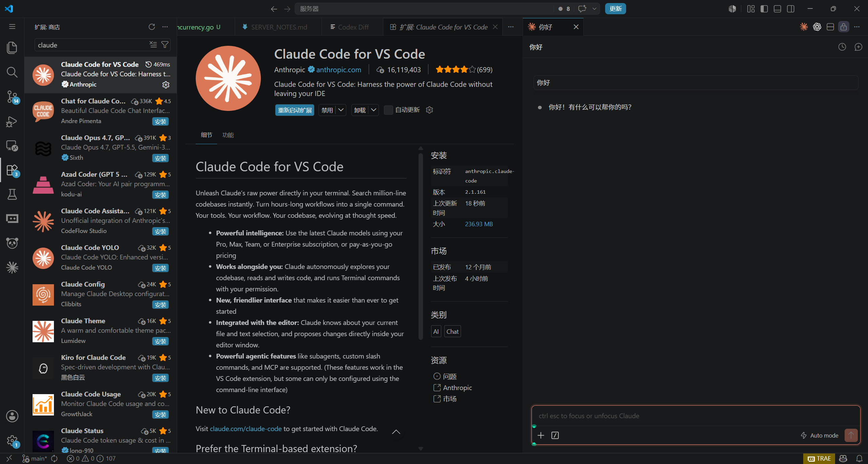Split the editor layout in toolbar
The image size is (868, 464).
point(830,27)
